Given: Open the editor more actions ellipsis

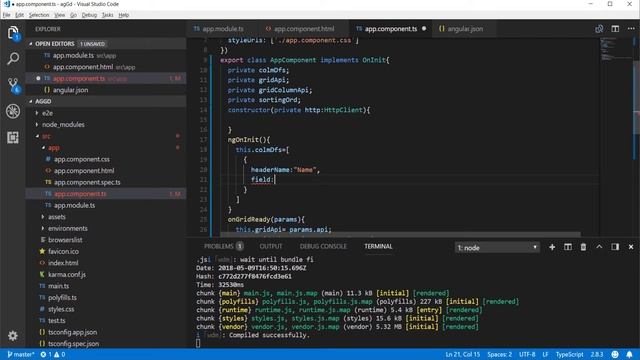Looking at the screenshot, I should 631,29.
